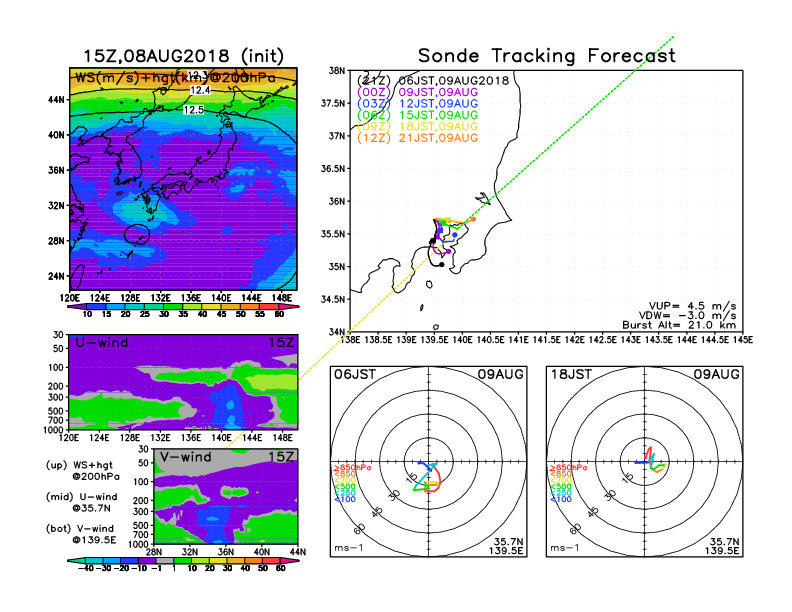
Task: Click the 141E longitude label on tracking map
Action: [x=518, y=340]
